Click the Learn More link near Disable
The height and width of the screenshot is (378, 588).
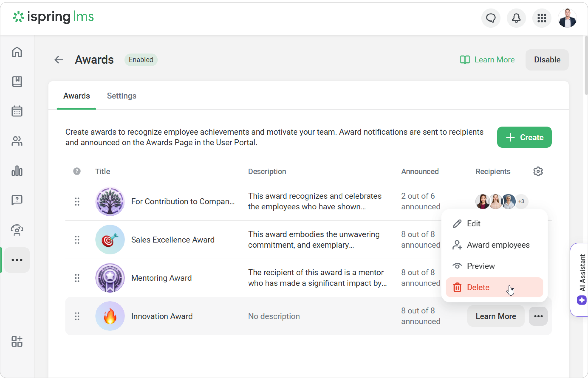(487, 60)
